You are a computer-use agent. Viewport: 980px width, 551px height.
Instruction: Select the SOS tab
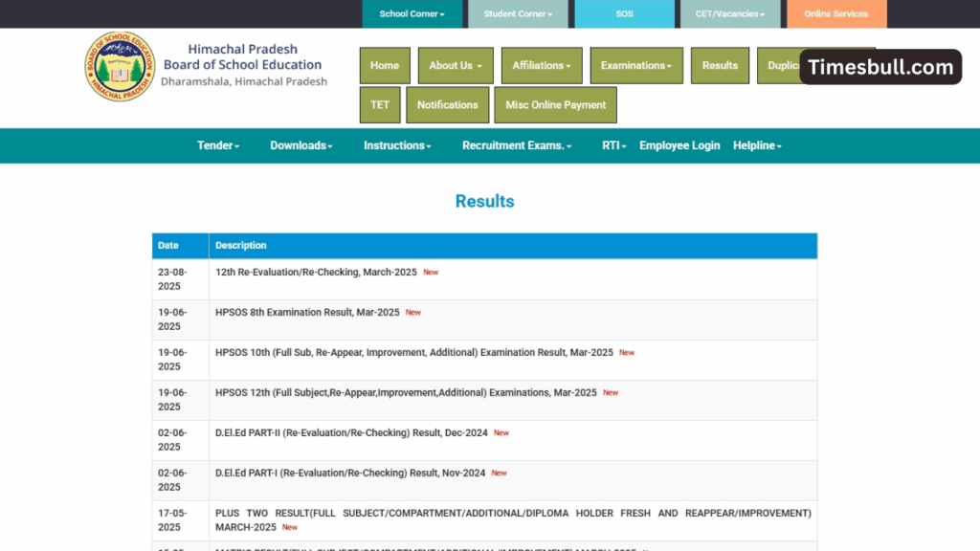tap(624, 13)
